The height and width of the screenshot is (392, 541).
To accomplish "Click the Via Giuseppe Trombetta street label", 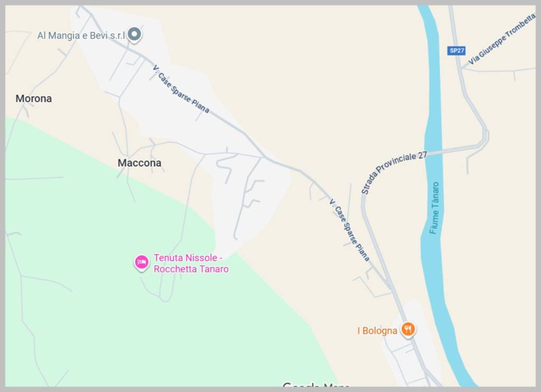I will (x=502, y=39).
